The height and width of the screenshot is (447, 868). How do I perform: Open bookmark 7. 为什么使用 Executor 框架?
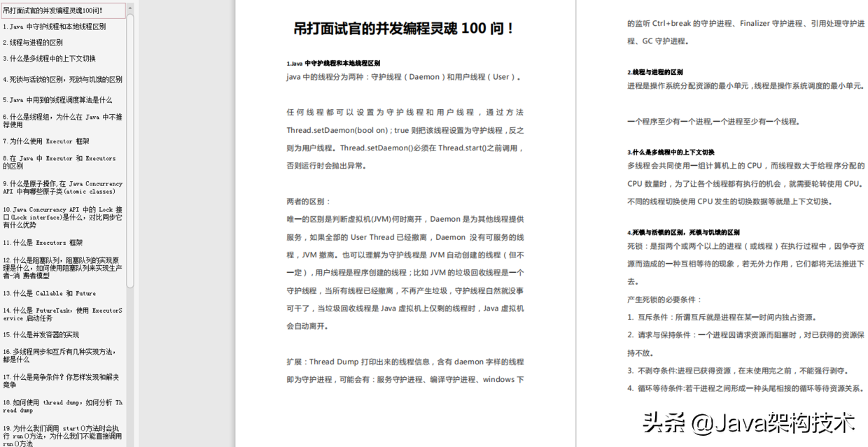tap(46, 141)
